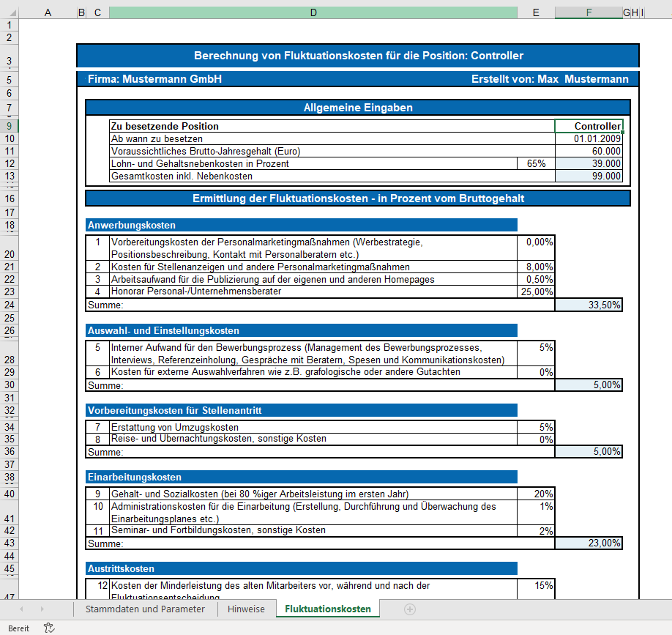
Task: Click the 23,00% Einarbeitungskosten sum cell
Action: point(589,543)
